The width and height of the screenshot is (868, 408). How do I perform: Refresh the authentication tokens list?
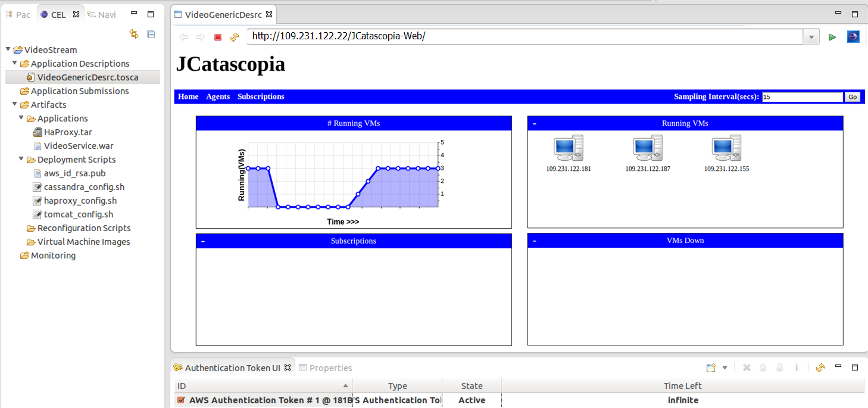(x=820, y=367)
